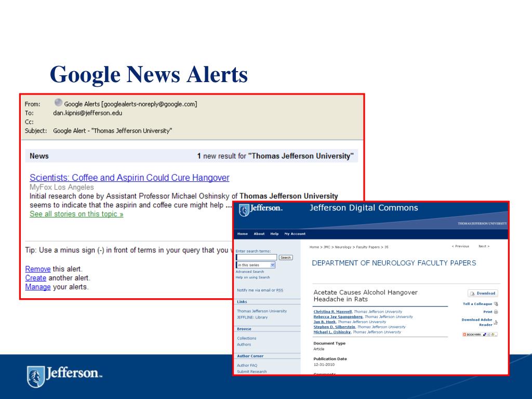Click the Bookmark share widget
This screenshot has height=399, width=532.
(480, 335)
